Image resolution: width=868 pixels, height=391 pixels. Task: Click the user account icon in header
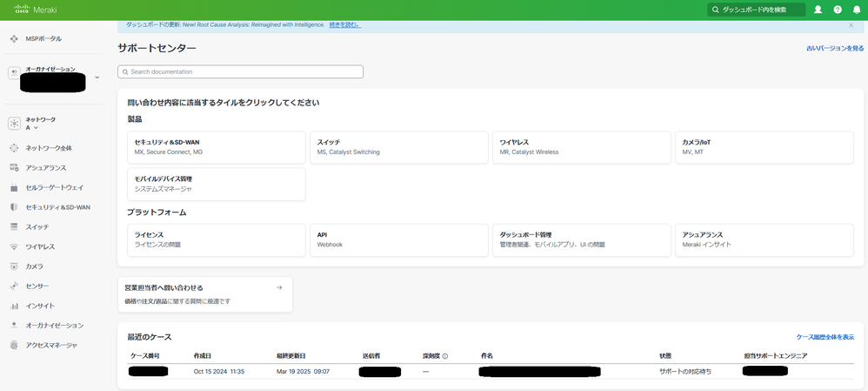(x=818, y=10)
